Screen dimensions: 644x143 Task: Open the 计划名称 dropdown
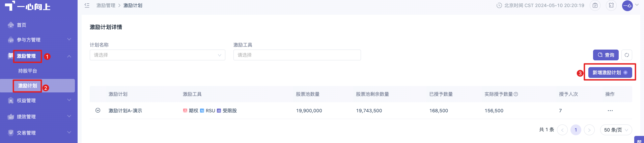coord(158,55)
